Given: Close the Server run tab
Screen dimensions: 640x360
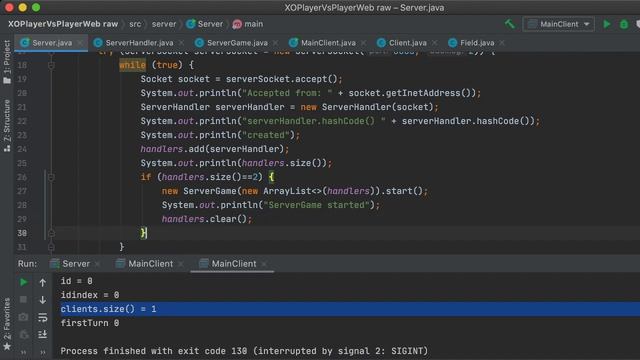Looking at the screenshot, I should 98,264.
